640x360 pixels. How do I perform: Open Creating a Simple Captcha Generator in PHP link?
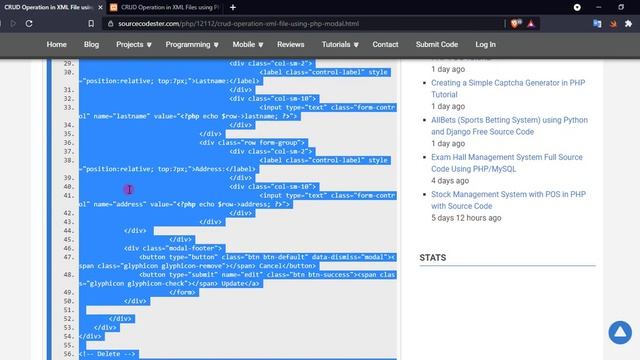pos(508,89)
